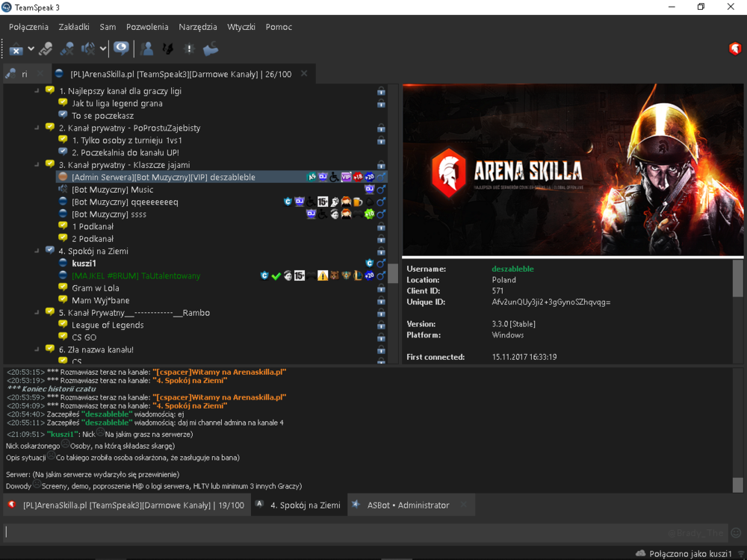Collapse channel 2. Kanał prywatny - PoProstuZajebisty

coord(37,128)
